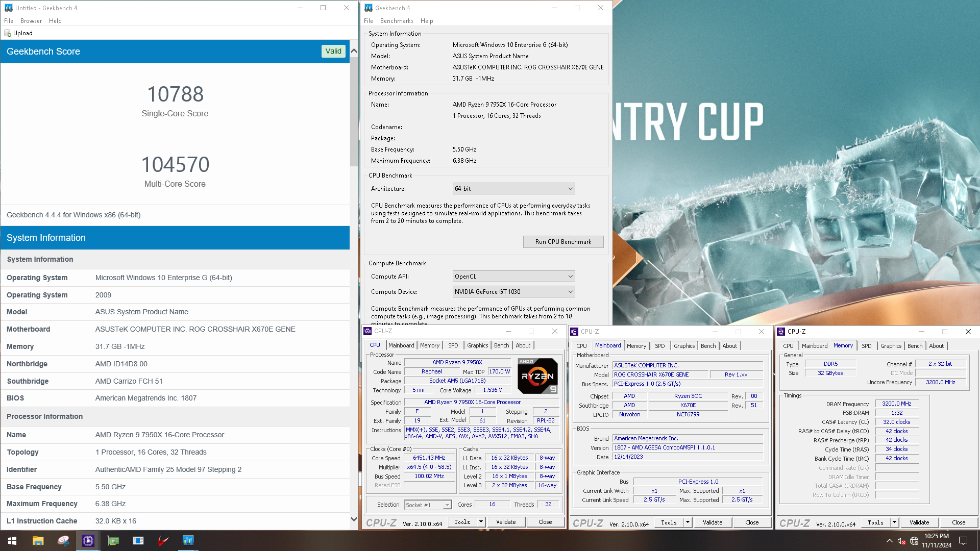The height and width of the screenshot is (551, 980).
Task: Click Validate in the CPU-Z memory window
Action: [919, 522]
